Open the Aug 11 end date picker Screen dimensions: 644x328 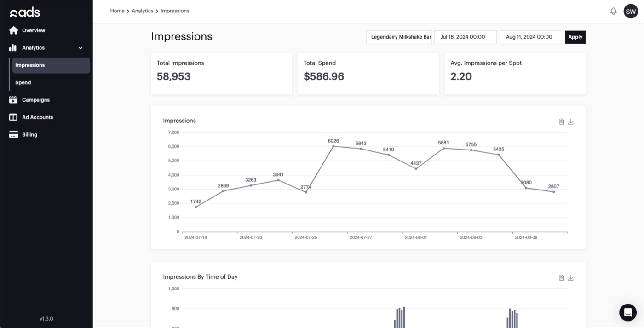click(x=530, y=37)
